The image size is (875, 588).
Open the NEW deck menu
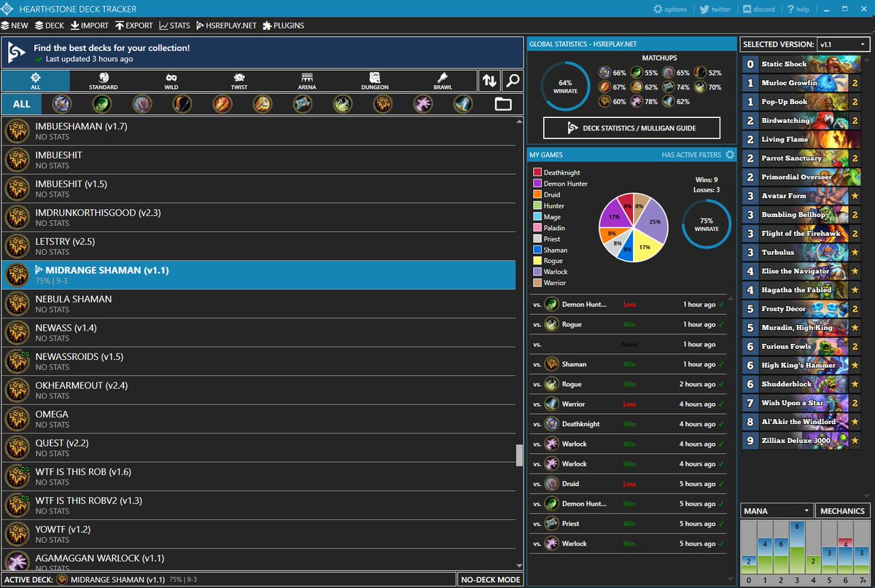(15, 26)
